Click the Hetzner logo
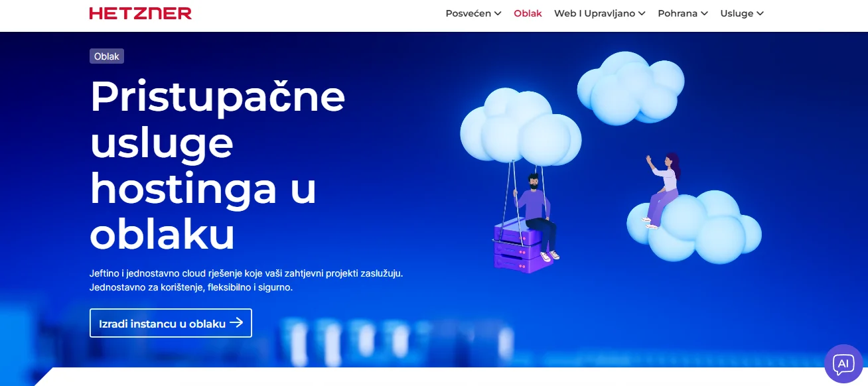Image resolution: width=868 pixels, height=386 pixels. [141, 13]
